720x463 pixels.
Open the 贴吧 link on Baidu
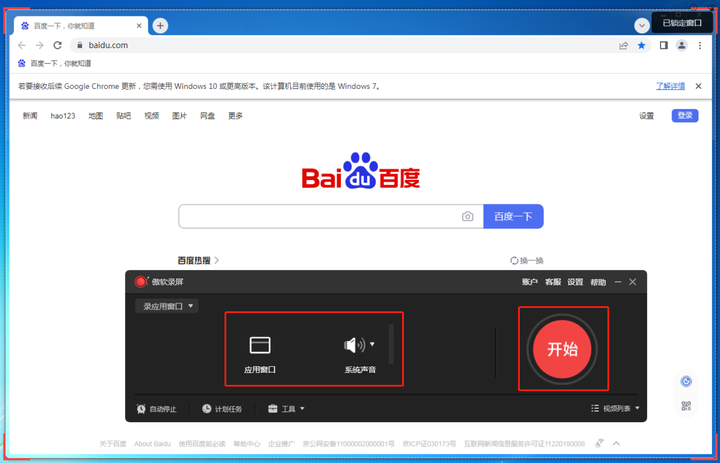(x=124, y=116)
